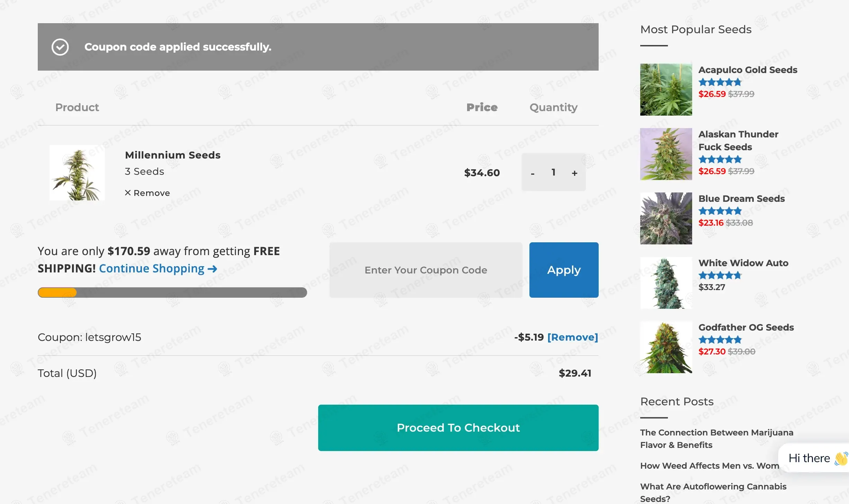Click the Most Popular Seeds heading

(x=696, y=29)
